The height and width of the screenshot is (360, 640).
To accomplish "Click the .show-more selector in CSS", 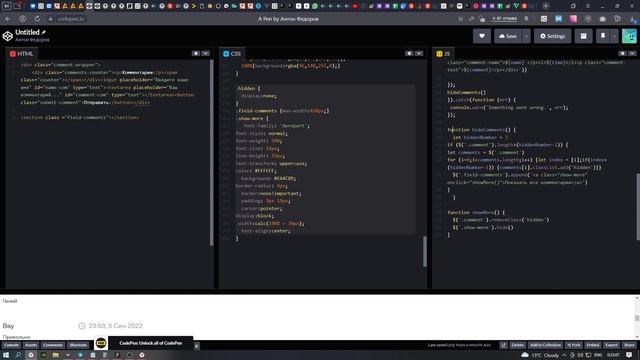I will pyautogui.click(x=252, y=118).
